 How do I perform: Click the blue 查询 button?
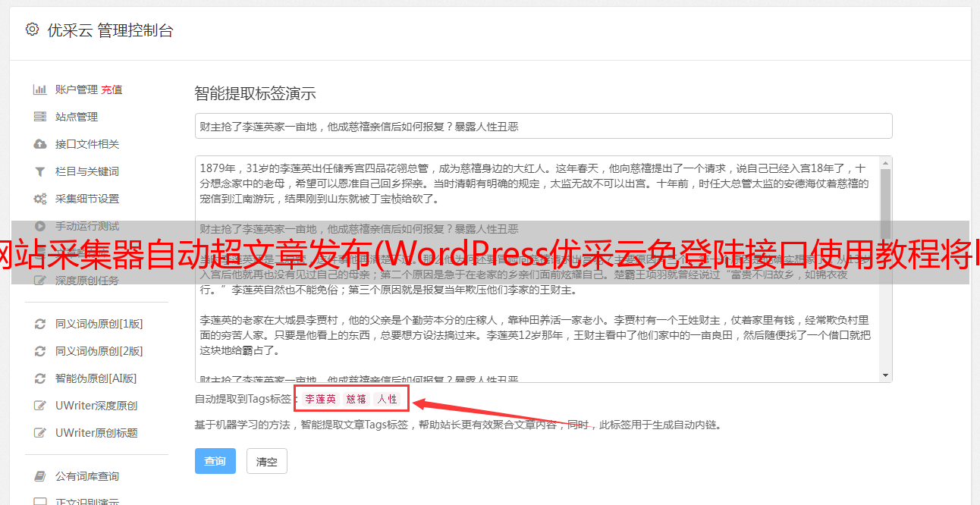[x=215, y=461]
